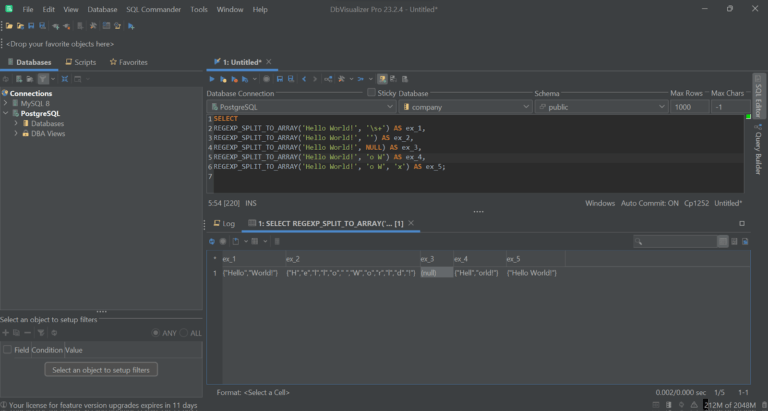The width and height of the screenshot is (768, 411).
Task: Expand the Databases tree node
Action: point(16,123)
